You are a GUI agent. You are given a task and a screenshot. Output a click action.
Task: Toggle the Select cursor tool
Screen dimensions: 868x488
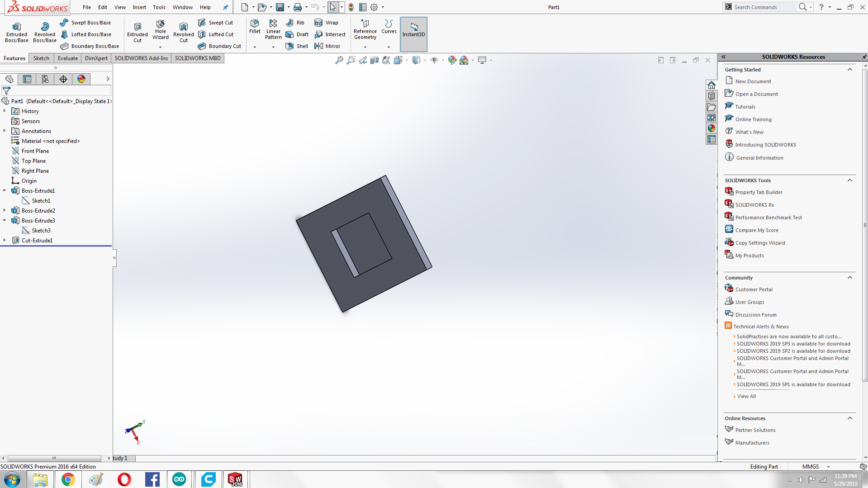click(x=333, y=7)
